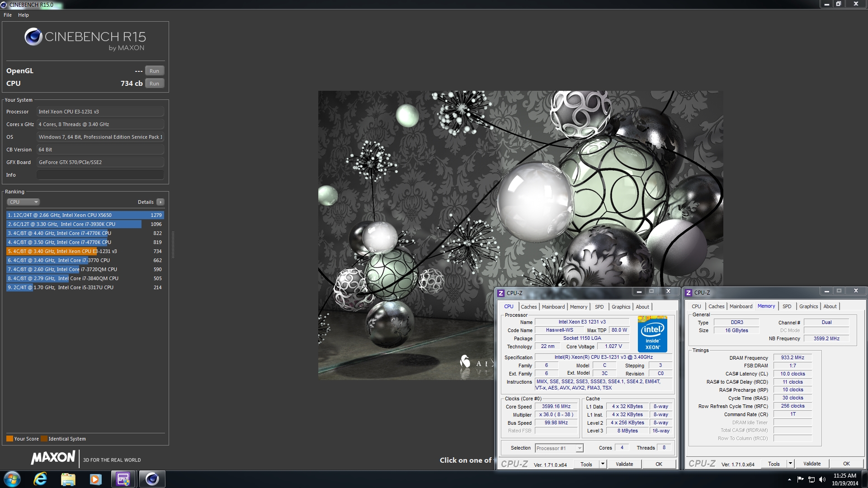Open Mainboard tab in left CPU-Z window
868x488 pixels.
[x=553, y=307]
